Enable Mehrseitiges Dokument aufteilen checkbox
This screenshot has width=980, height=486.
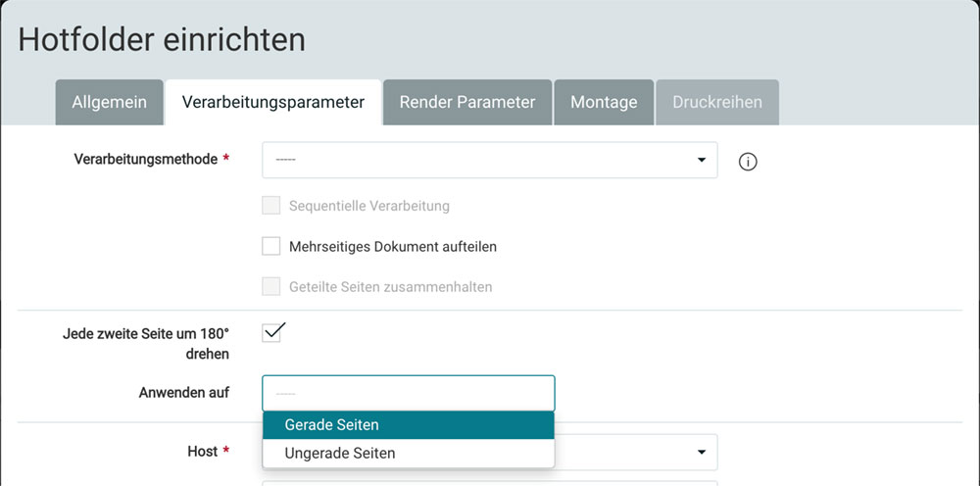point(271,246)
